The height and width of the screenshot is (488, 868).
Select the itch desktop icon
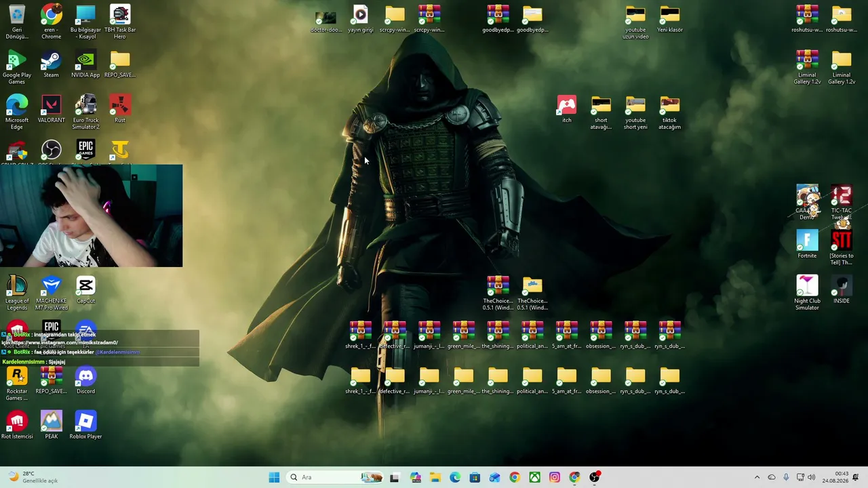tap(567, 109)
